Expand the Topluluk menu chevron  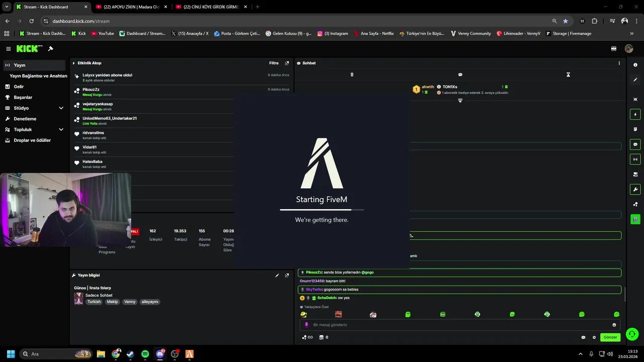point(61,130)
